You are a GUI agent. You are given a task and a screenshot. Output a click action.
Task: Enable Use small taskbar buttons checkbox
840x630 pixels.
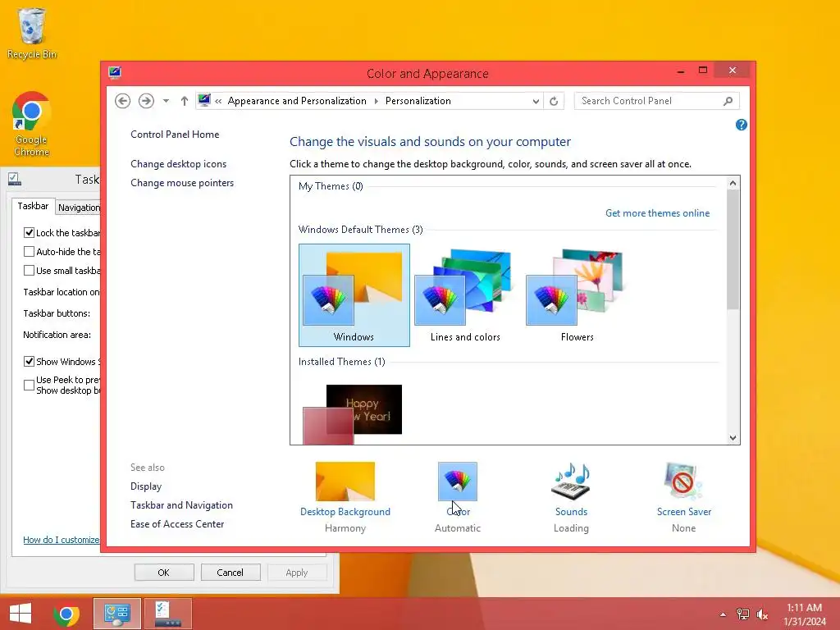tap(29, 270)
